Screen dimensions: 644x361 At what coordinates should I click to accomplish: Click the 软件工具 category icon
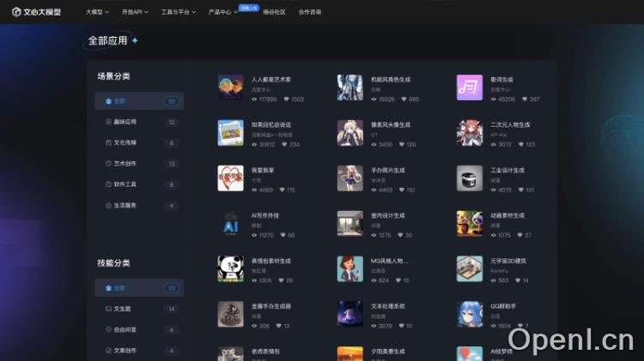point(108,184)
